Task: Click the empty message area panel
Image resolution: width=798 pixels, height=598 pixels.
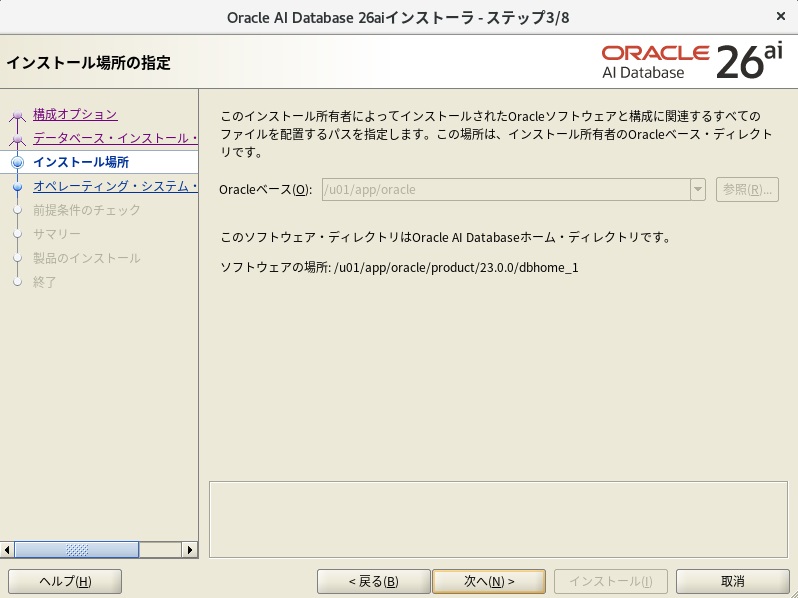Action: coord(498,519)
